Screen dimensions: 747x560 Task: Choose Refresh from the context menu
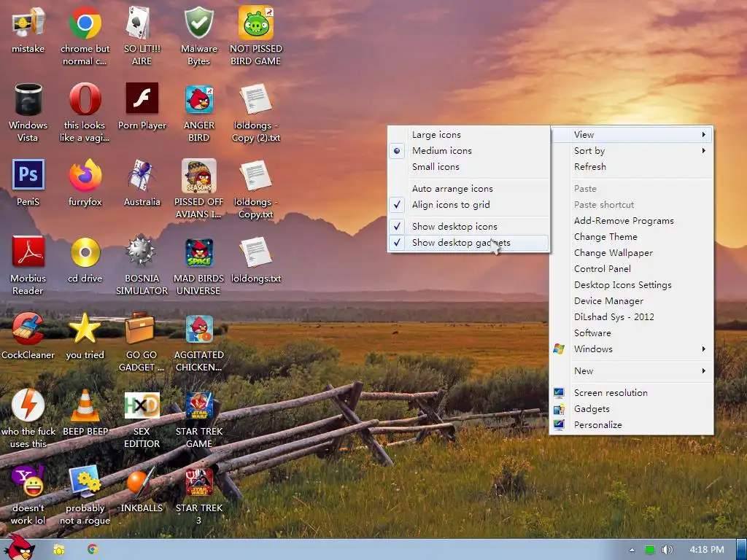point(632,167)
